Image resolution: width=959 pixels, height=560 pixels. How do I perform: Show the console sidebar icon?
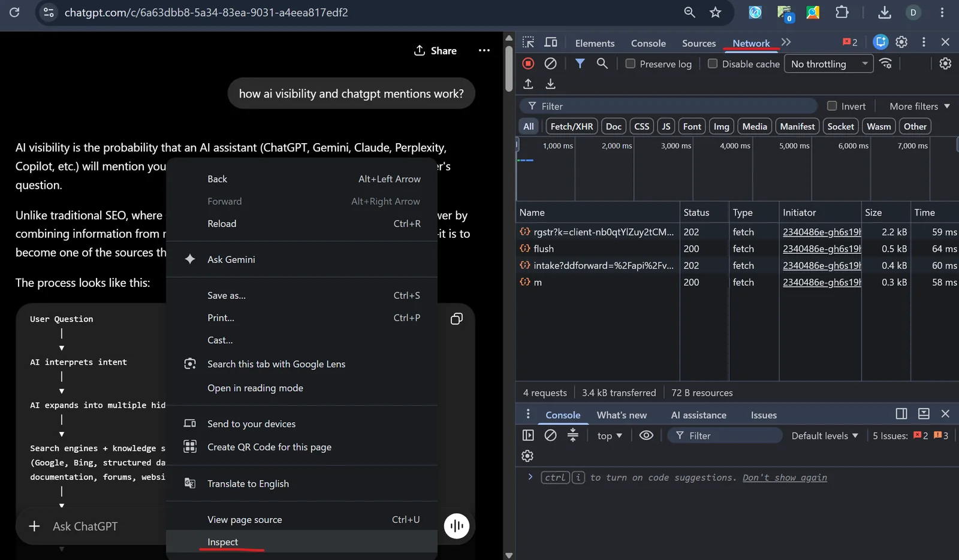tap(528, 435)
